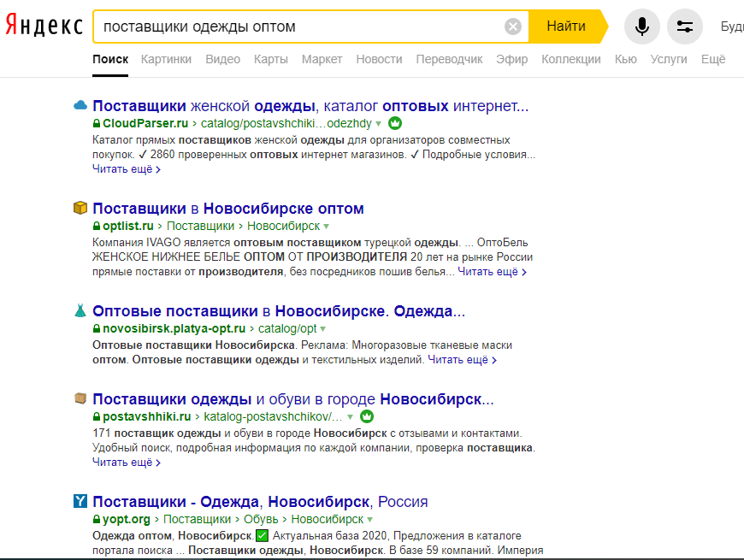Expand the dropdown arrow after postavshhiki.ru URL
The width and height of the screenshot is (744, 560).
[x=350, y=417]
